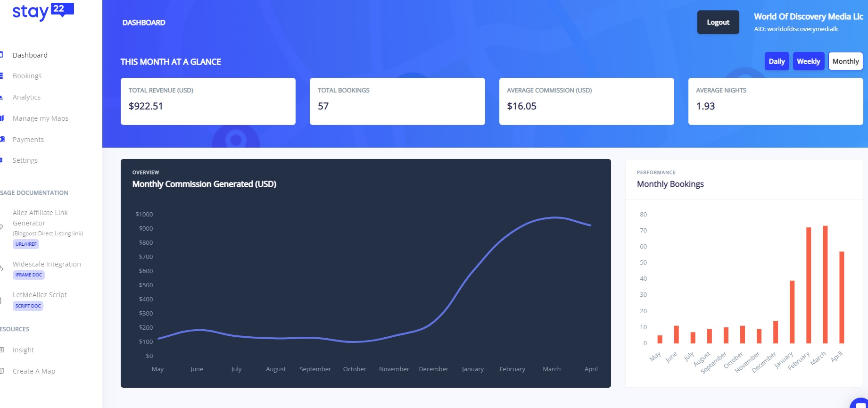Click the Dashboard icon in the sidebar
This screenshot has width=868, height=408.
click(1, 55)
